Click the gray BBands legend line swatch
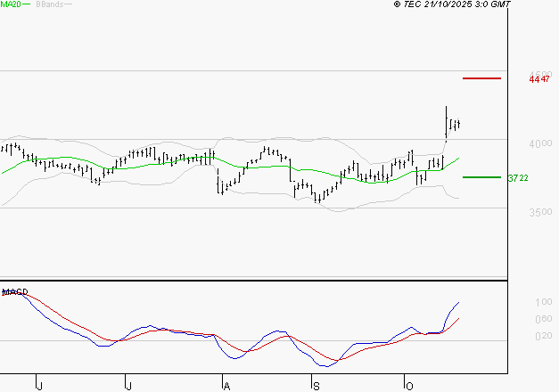The width and height of the screenshot is (559, 392). [x=68, y=5]
